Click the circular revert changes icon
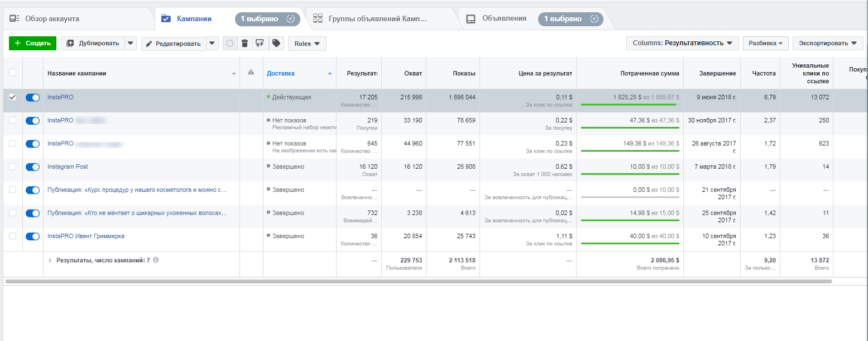Screen dimensions: 868x341 pos(229,43)
